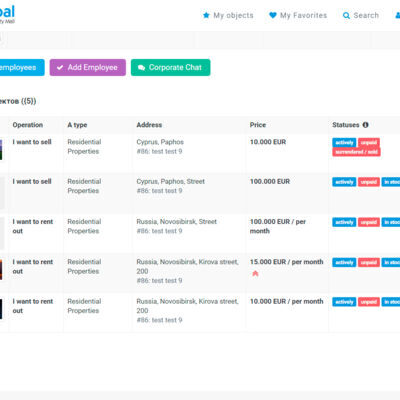Open Russia, Novosibirsk, Street listing

(x=176, y=222)
